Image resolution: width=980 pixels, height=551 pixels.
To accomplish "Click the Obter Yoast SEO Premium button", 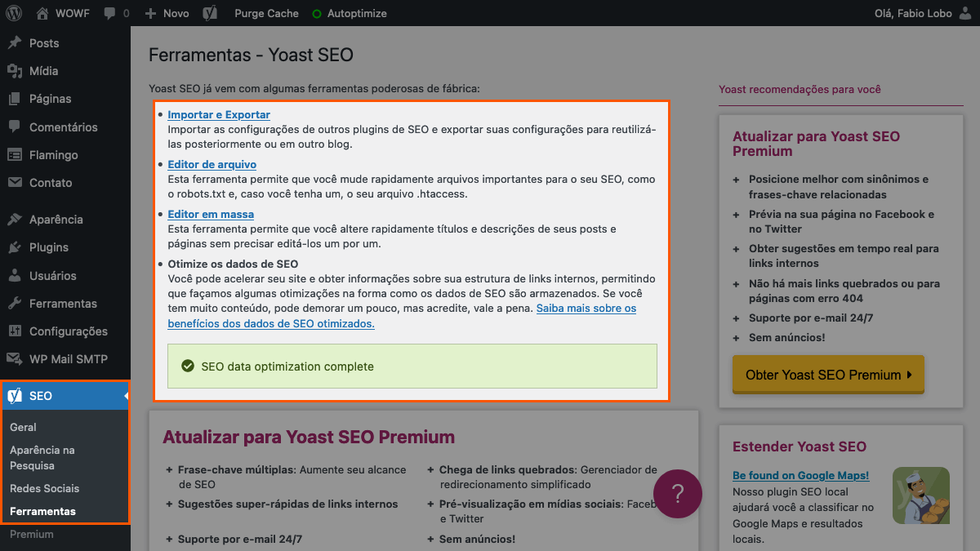I will click(828, 375).
